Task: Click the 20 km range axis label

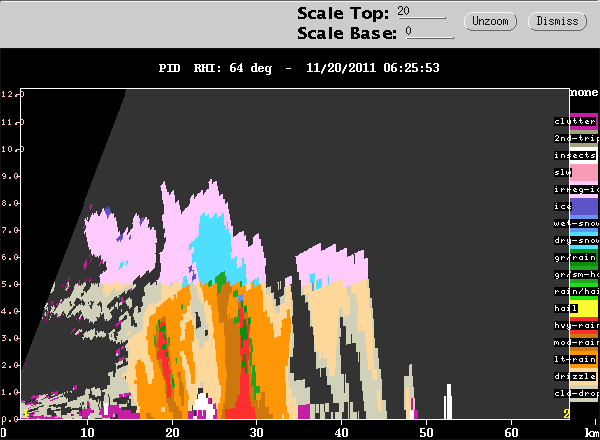Action: click(172, 433)
